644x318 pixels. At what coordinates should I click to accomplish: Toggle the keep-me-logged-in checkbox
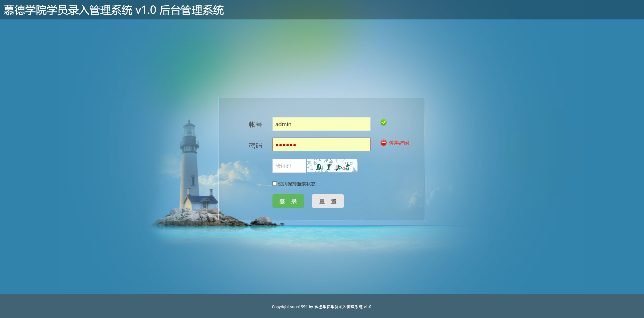274,184
